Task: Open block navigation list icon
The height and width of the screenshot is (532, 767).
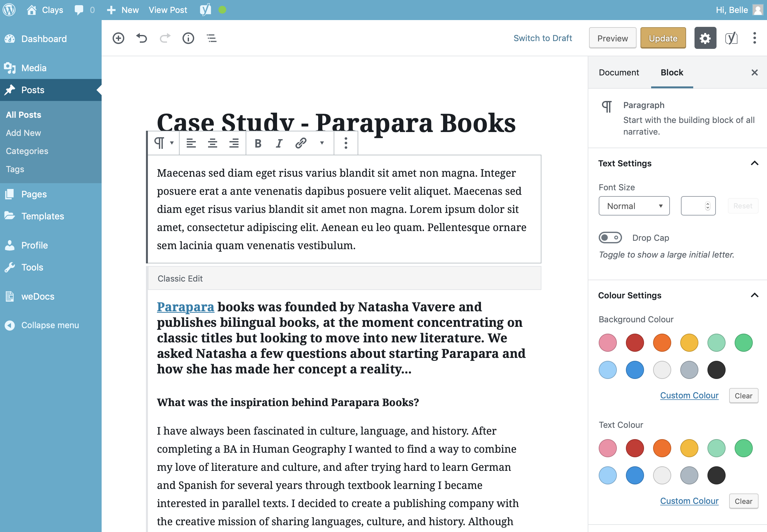Action: pyautogui.click(x=212, y=38)
